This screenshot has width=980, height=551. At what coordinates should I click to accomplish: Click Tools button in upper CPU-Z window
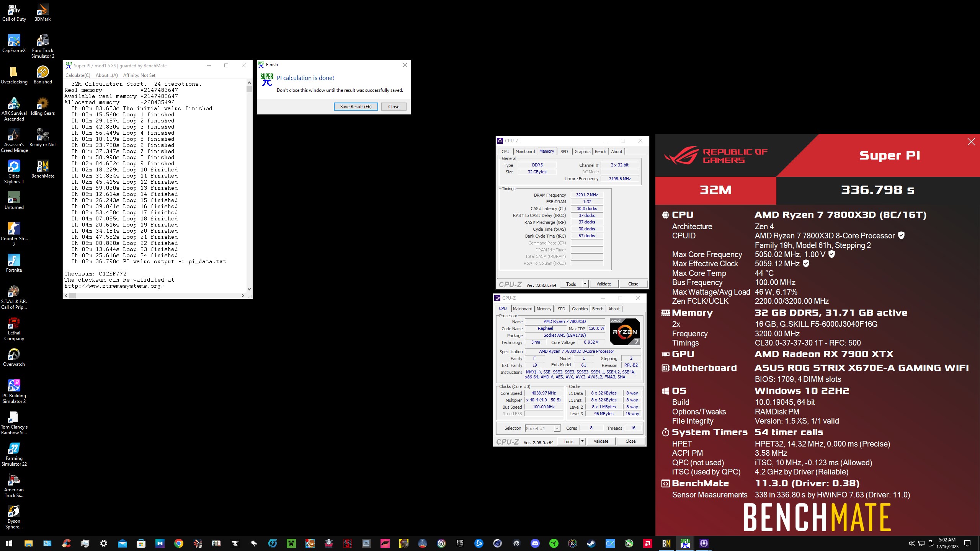(571, 284)
